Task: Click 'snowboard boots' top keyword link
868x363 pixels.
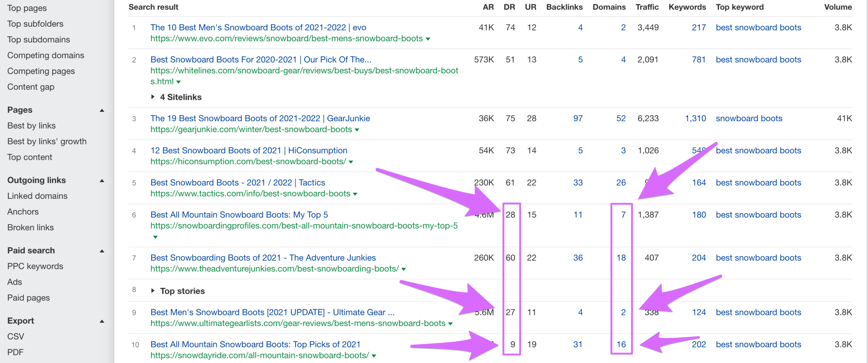Action: pos(749,118)
